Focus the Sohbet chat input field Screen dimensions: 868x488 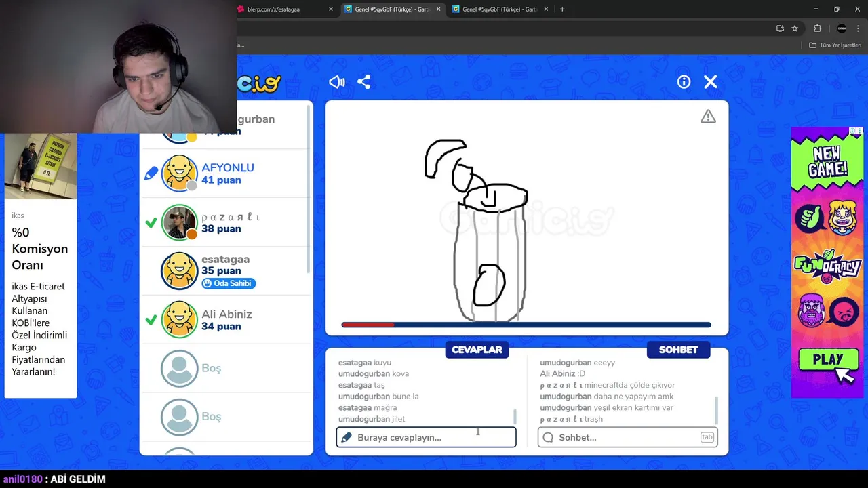(627, 437)
